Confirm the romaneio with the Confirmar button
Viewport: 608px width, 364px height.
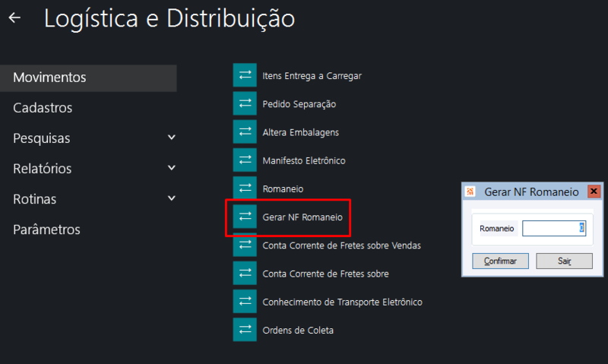point(500,261)
